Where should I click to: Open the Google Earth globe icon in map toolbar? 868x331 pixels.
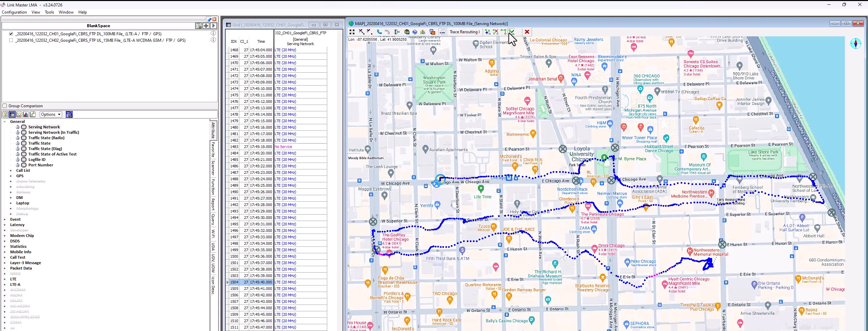[415, 32]
